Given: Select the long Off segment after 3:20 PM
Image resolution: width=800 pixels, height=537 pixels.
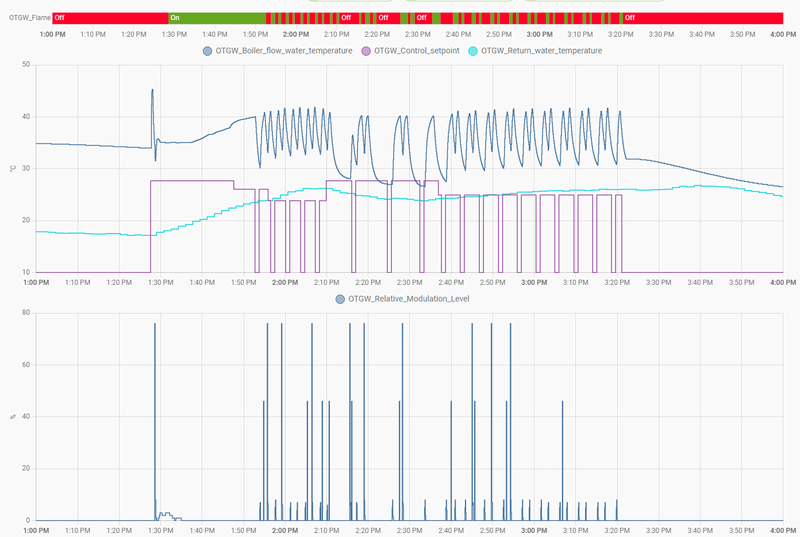Looking at the screenshot, I should pyautogui.click(x=703, y=18).
